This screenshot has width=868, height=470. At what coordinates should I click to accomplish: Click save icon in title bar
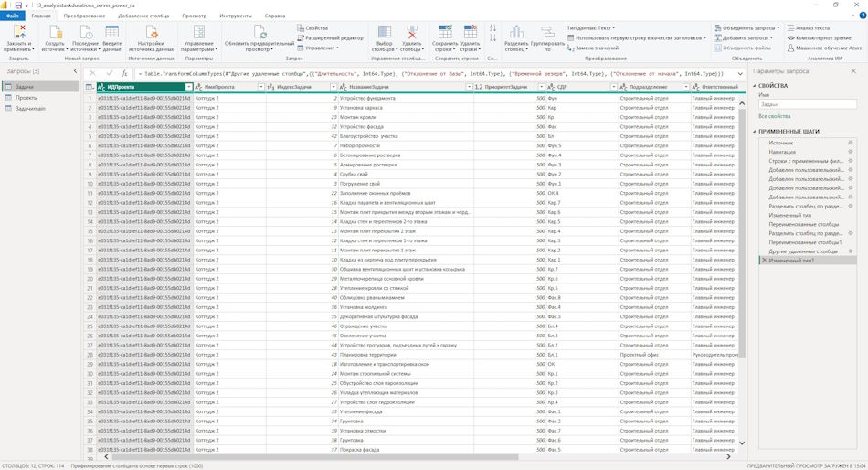click(x=18, y=5)
